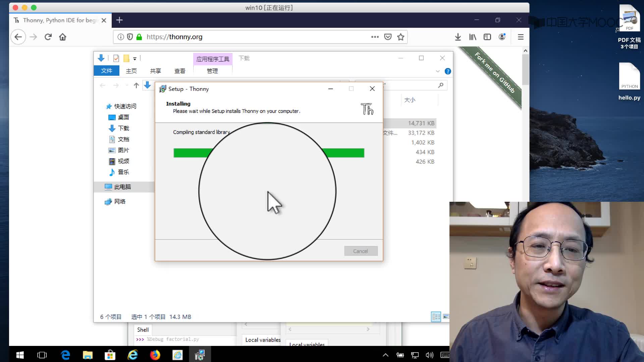Open Firefox library icon

pos(473,37)
